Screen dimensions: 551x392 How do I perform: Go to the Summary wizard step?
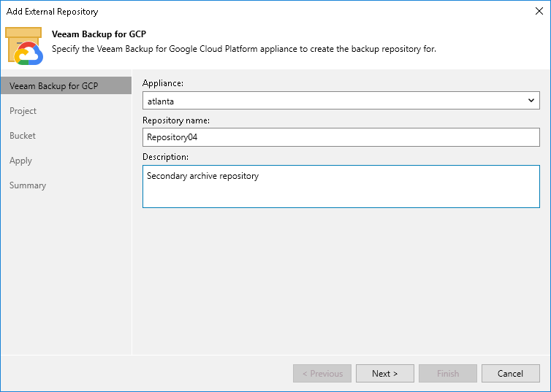point(28,185)
